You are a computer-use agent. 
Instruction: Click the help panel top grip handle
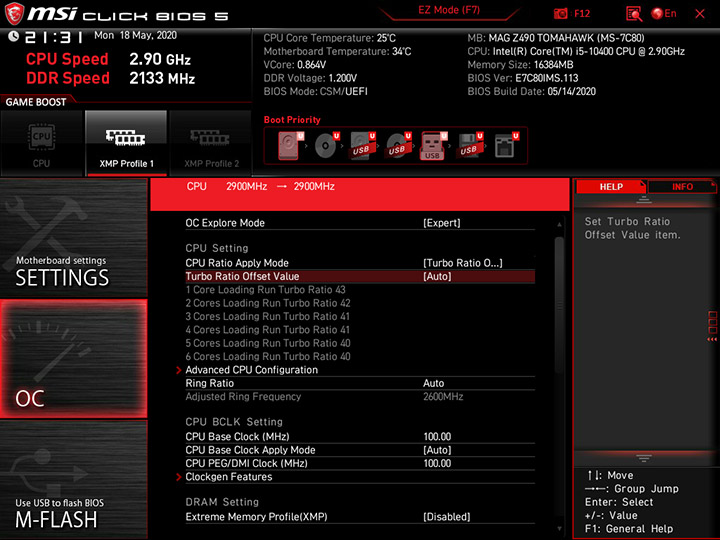[x=643, y=199]
